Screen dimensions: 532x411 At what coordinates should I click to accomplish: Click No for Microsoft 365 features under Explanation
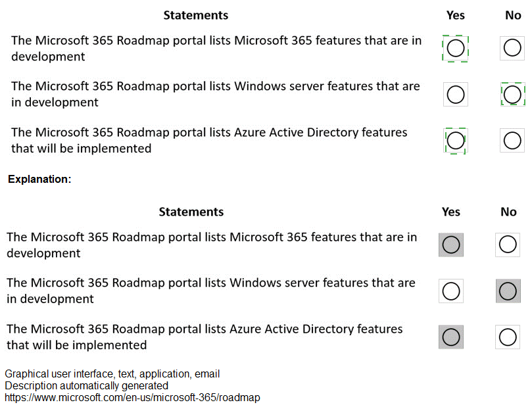[x=508, y=245]
